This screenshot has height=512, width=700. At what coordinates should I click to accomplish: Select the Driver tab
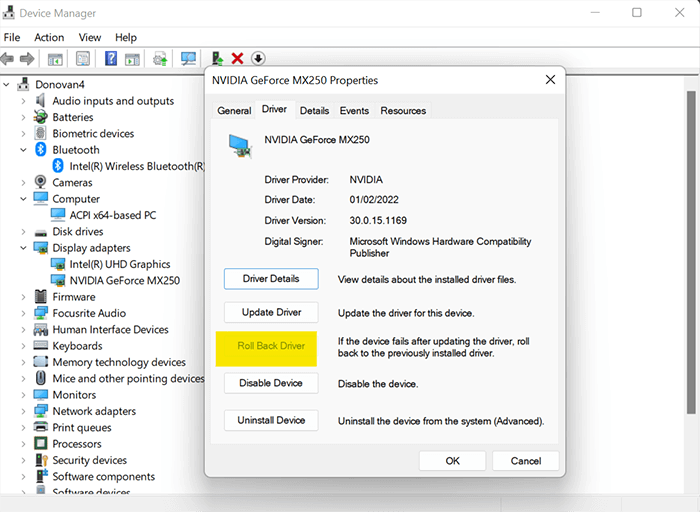click(x=274, y=109)
